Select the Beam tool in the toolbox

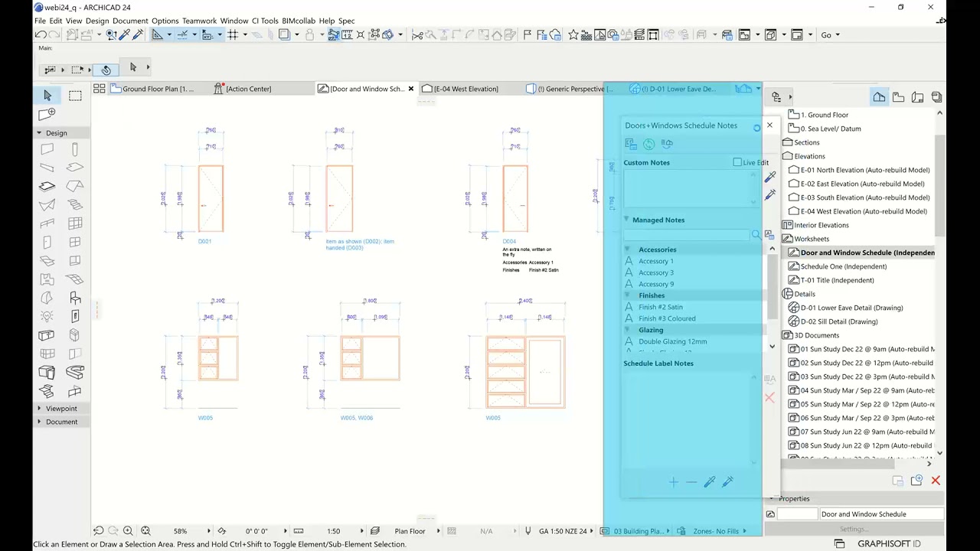47,168
